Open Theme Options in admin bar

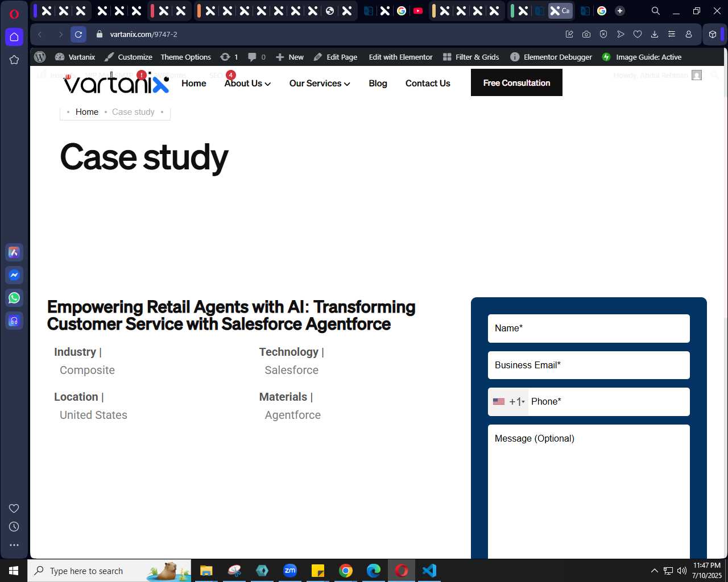click(185, 57)
